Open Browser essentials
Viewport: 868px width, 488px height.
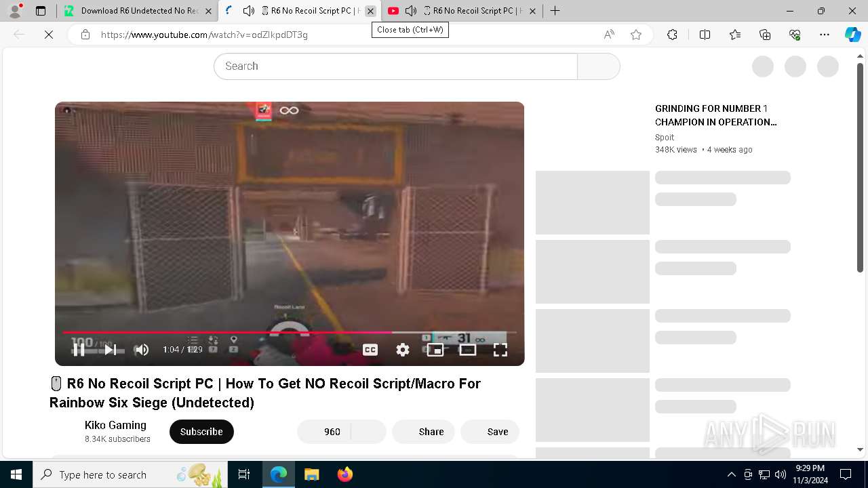pos(795,35)
